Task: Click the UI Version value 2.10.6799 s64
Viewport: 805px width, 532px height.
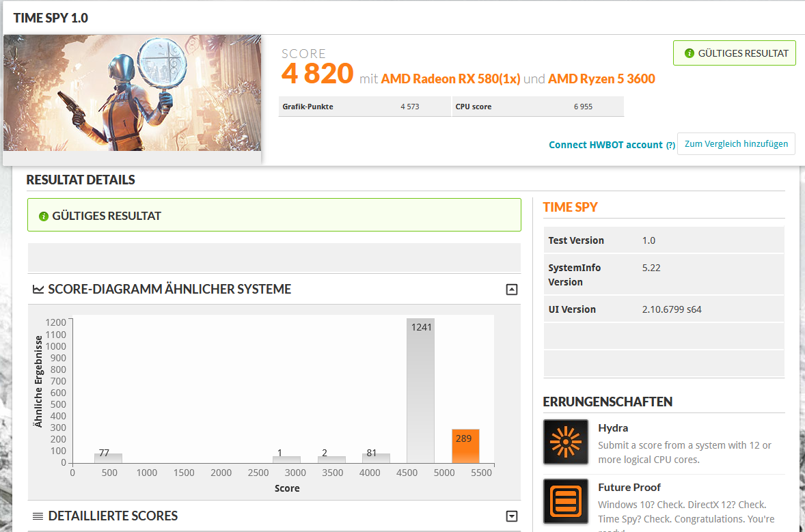Action: pyautogui.click(x=672, y=309)
